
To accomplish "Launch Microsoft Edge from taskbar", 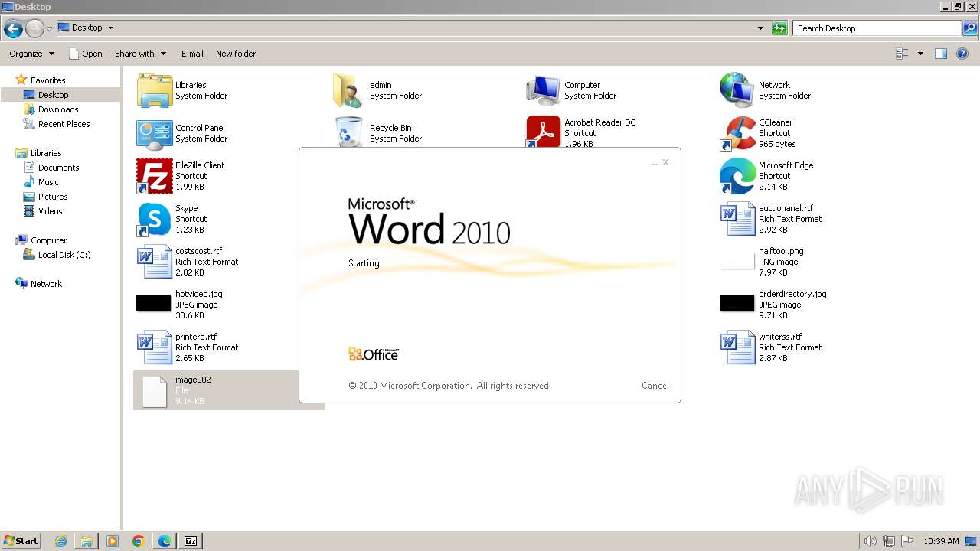I will click(165, 541).
